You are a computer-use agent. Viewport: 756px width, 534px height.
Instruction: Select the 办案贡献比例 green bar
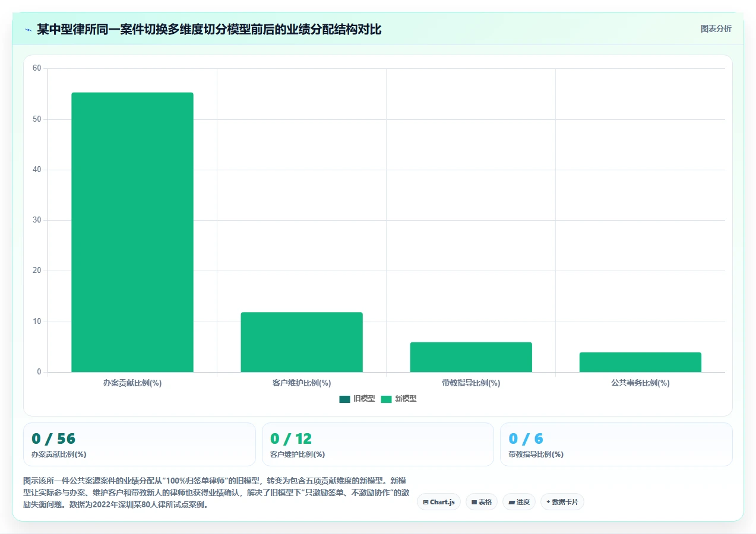(x=132, y=232)
